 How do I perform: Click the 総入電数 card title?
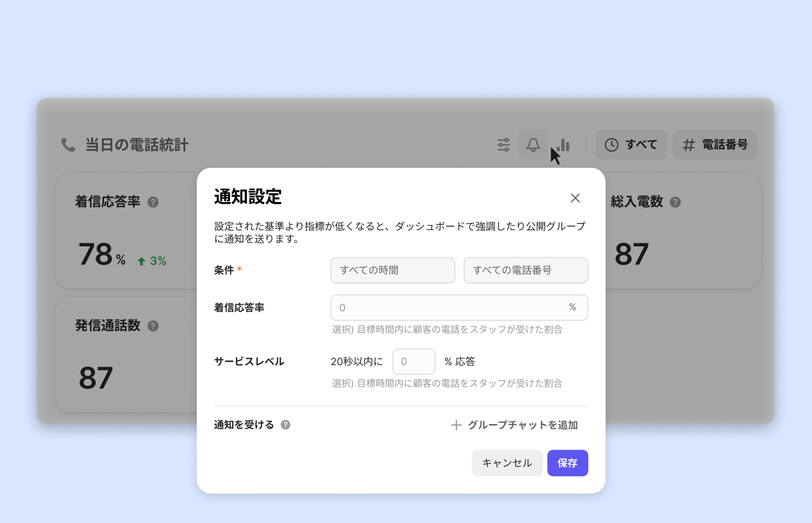(637, 202)
